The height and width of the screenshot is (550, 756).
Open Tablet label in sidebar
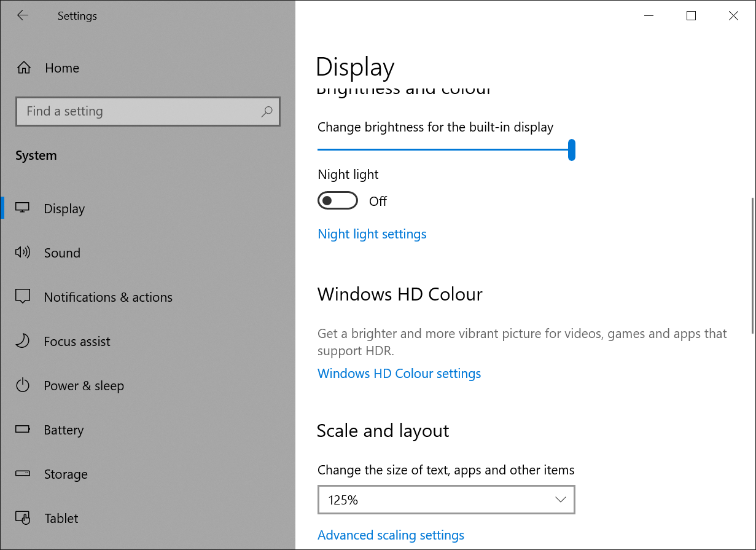click(x=61, y=519)
